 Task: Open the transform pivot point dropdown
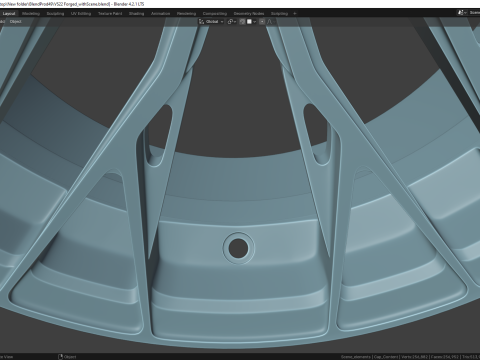(232, 22)
